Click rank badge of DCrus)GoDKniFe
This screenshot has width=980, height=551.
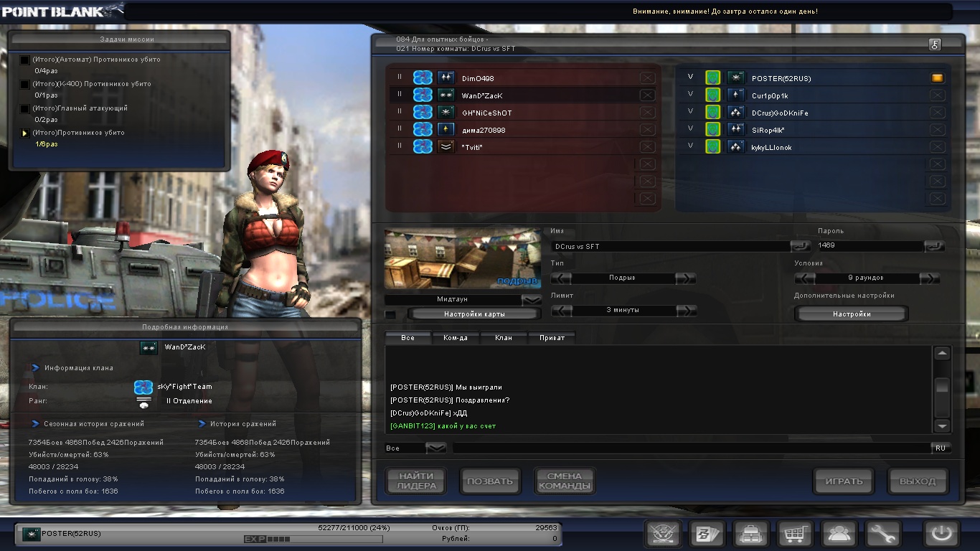tap(735, 112)
